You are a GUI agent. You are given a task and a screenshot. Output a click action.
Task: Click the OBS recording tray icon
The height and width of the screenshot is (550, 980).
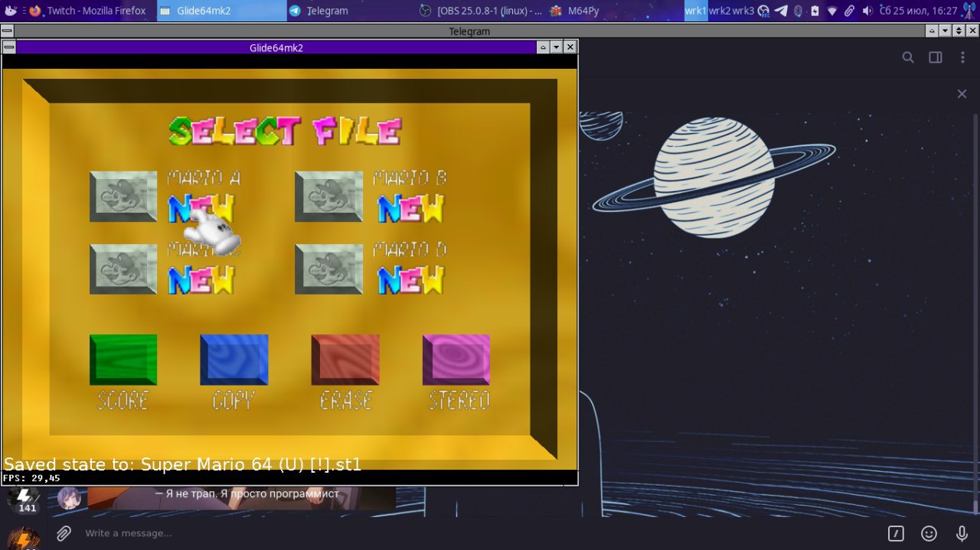[763, 11]
